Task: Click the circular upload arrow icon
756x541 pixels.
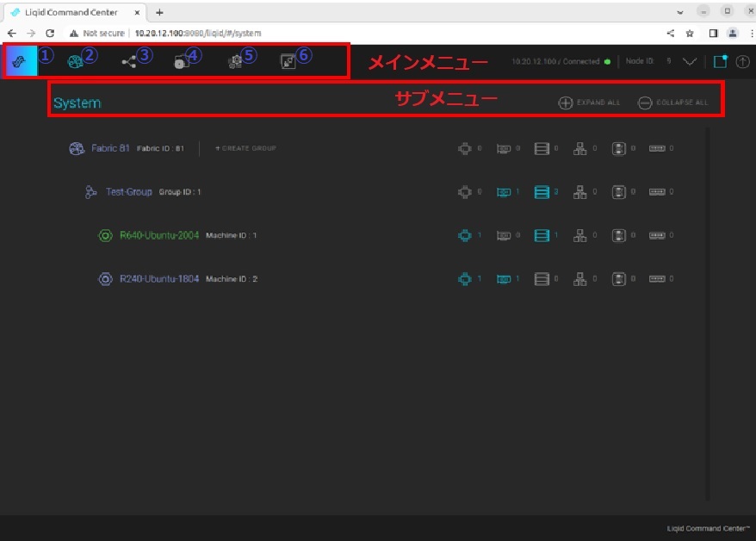Action: coord(742,62)
